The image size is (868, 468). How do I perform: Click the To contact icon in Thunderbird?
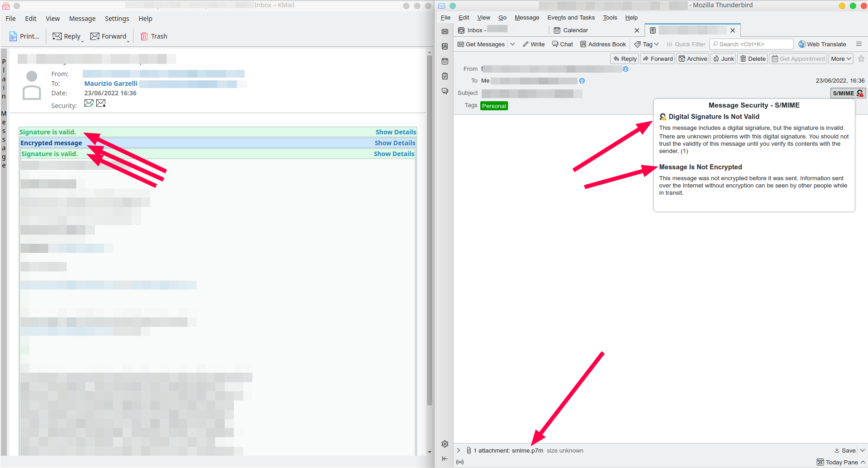(582, 81)
